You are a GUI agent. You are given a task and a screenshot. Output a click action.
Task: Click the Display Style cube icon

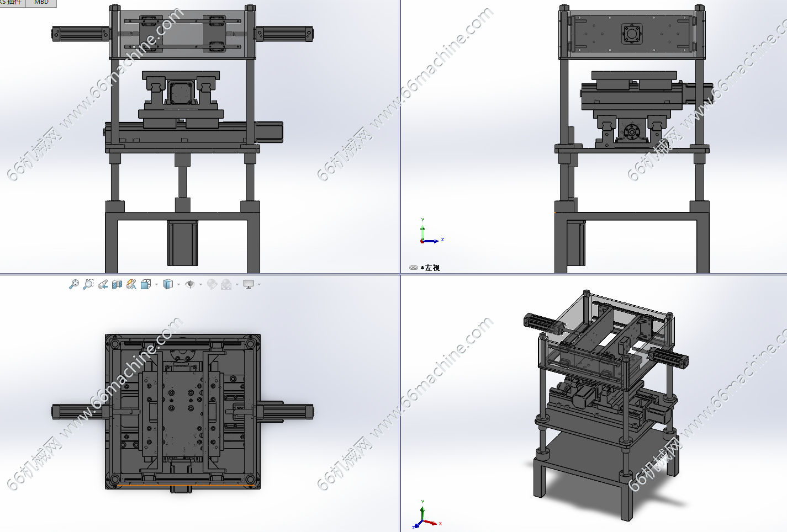point(168,284)
